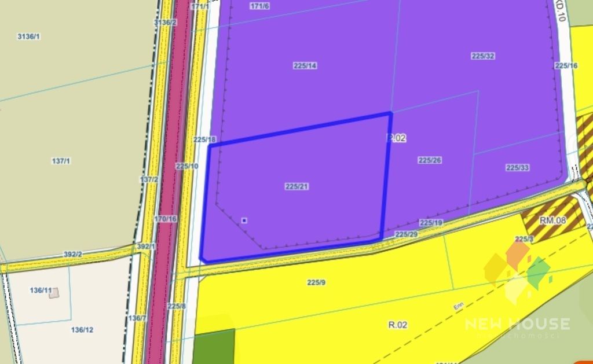The height and width of the screenshot is (364, 593).
Task: Click parcel label 392/2
Action: (72, 255)
